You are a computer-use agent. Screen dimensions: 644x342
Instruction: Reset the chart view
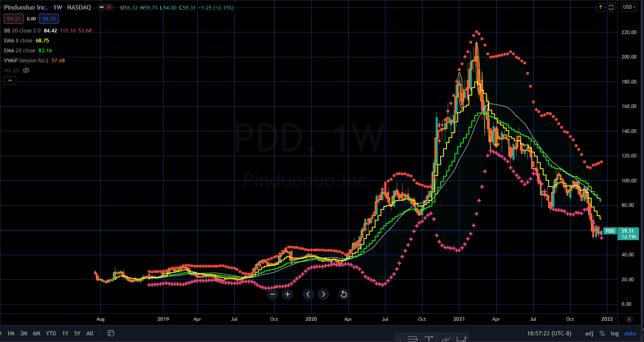(344, 294)
